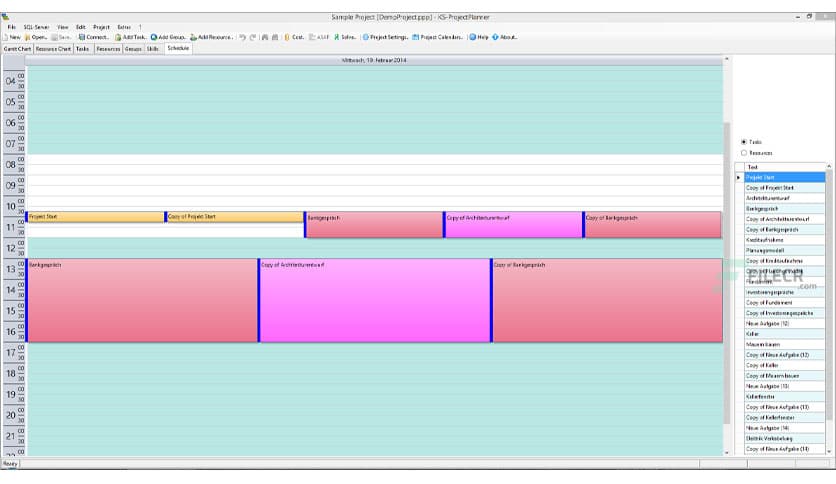Click the task list column header
This screenshot has height=484, width=836.
[x=785, y=167]
